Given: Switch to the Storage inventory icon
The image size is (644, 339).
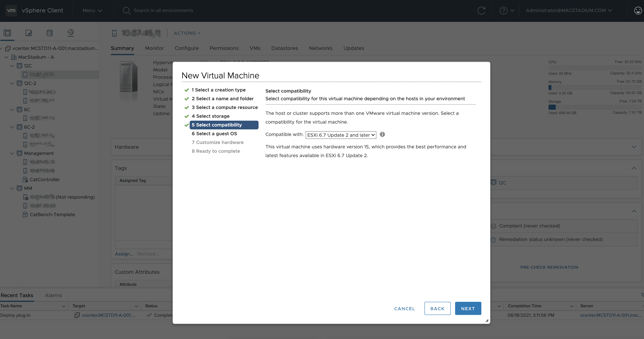Looking at the screenshot, I should [x=49, y=33].
